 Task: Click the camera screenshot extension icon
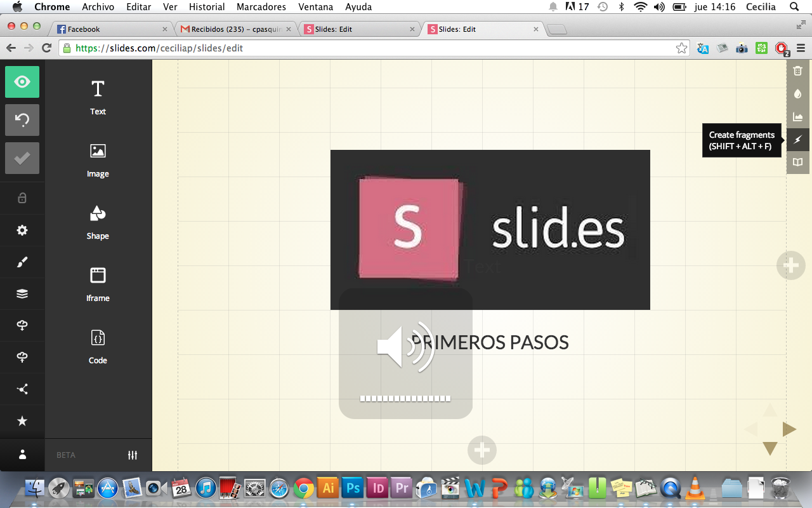click(x=742, y=48)
